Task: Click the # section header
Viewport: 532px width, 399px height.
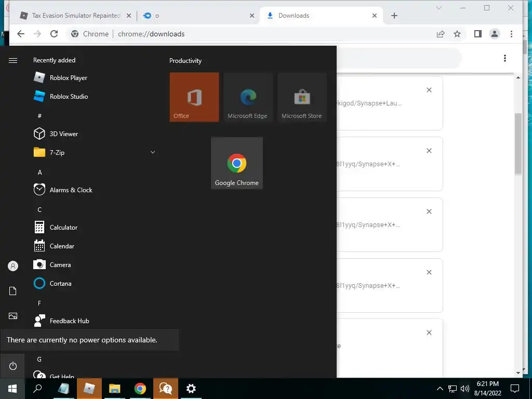Action: (39, 116)
